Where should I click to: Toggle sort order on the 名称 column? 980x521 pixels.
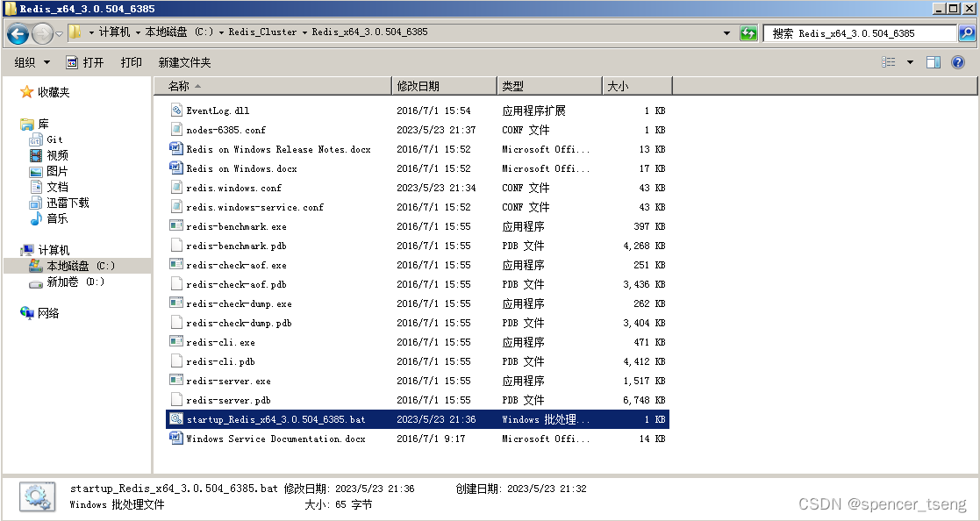coord(180,85)
